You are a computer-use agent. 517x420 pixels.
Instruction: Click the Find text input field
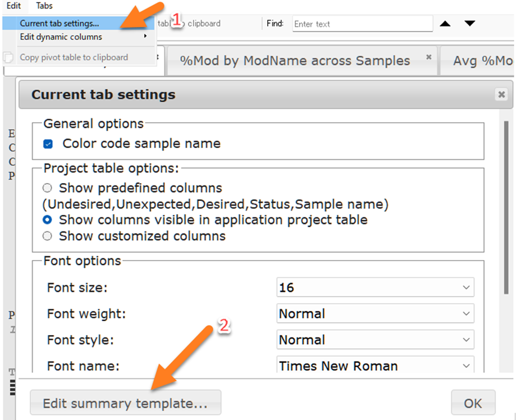coord(363,24)
